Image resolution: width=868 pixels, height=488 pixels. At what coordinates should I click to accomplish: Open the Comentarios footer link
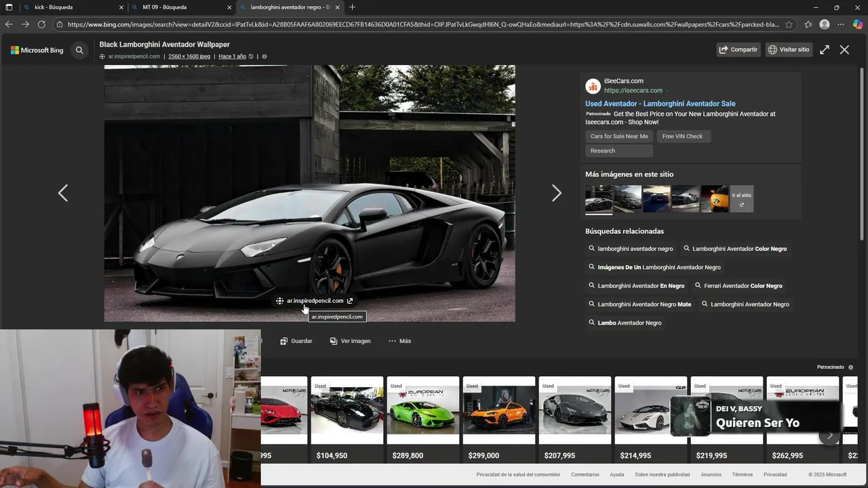tap(585, 474)
